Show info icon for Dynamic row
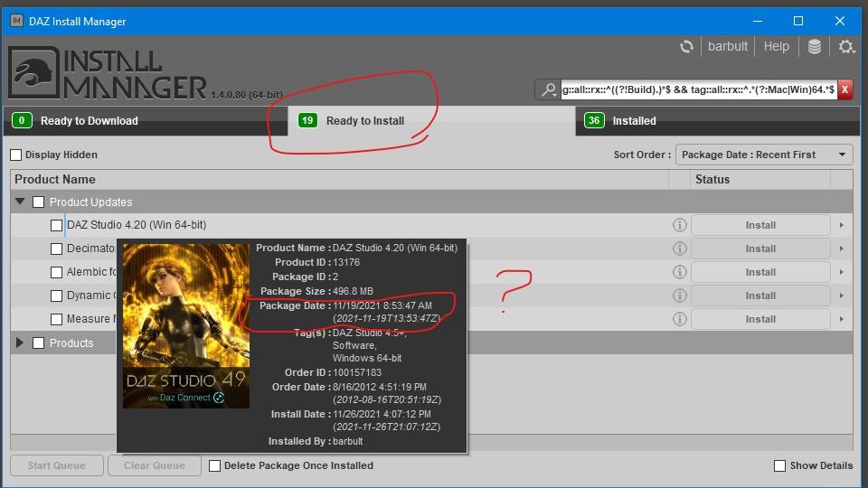 point(680,296)
